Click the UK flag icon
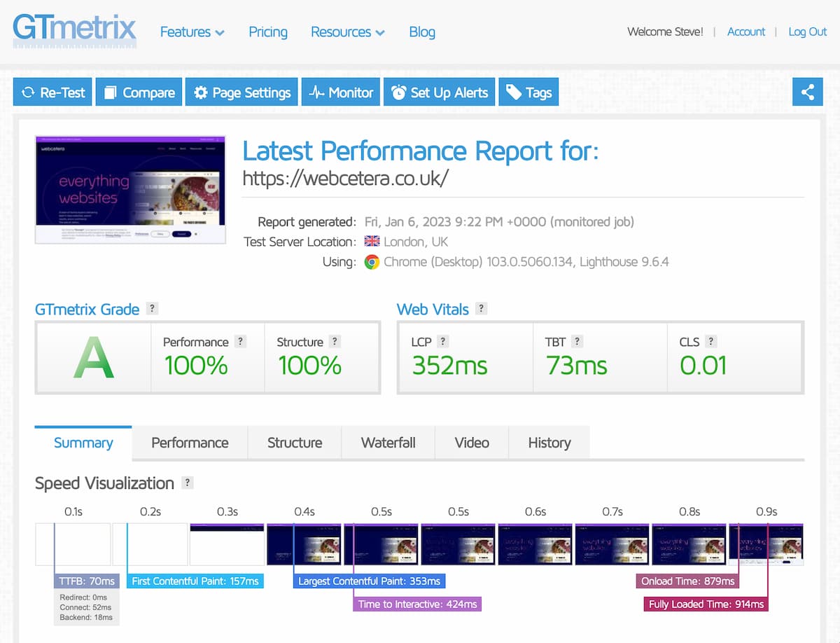This screenshot has height=643, width=840. pyautogui.click(x=372, y=242)
